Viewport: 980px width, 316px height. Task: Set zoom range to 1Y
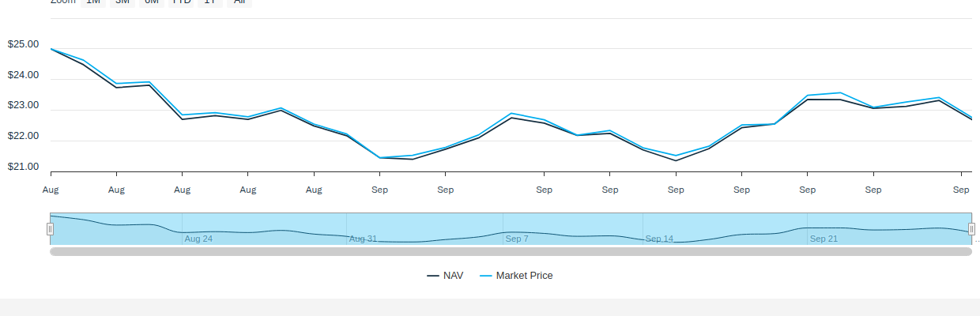[x=209, y=2]
